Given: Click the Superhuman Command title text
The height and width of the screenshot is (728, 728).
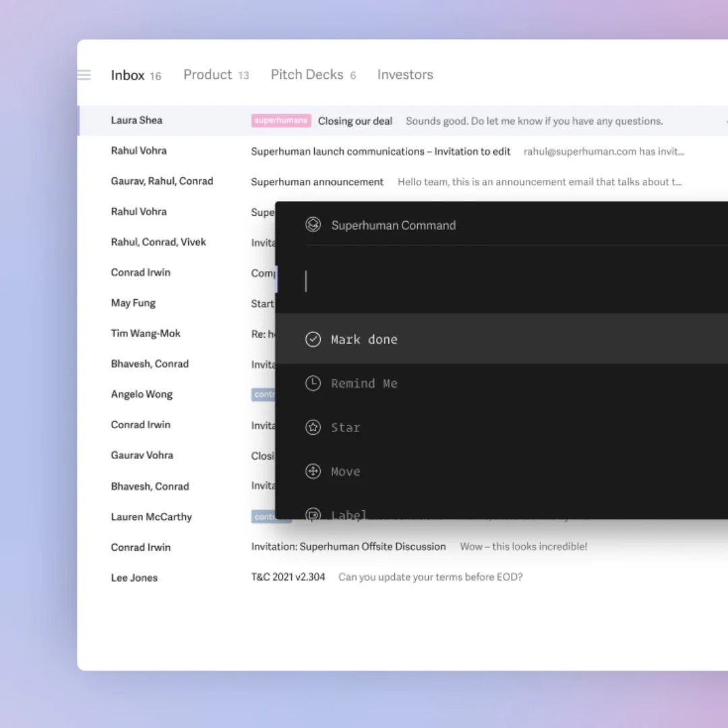Looking at the screenshot, I should [393, 225].
